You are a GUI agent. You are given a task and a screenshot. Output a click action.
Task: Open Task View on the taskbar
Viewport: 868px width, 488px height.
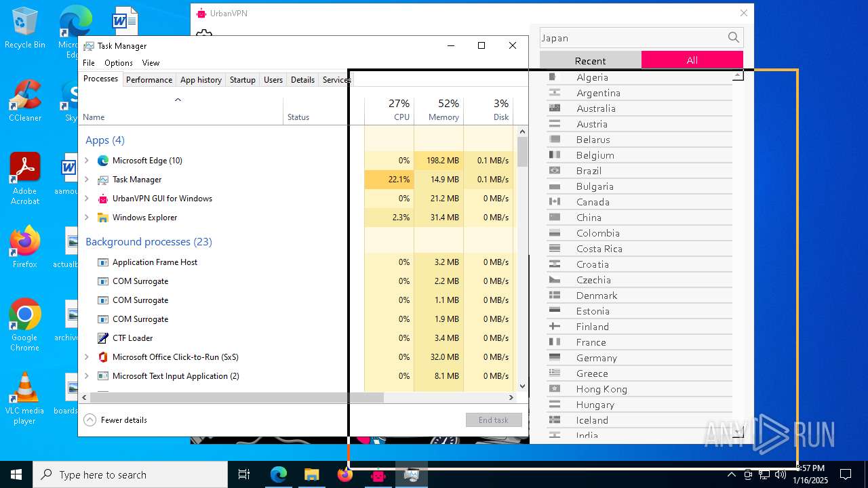point(244,474)
